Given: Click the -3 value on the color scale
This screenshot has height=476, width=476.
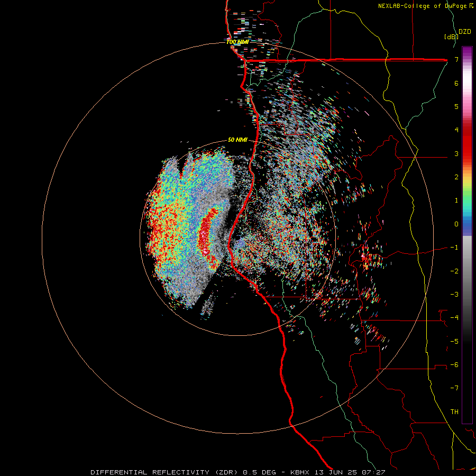Looking at the screenshot, I should click(454, 295).
